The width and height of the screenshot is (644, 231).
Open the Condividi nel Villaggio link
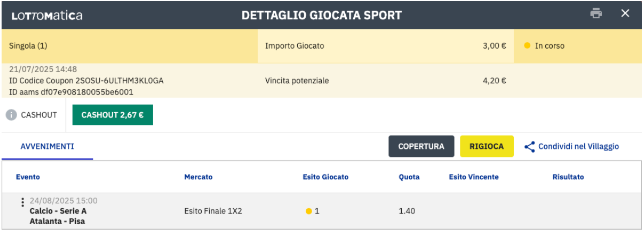coord(578,146)
